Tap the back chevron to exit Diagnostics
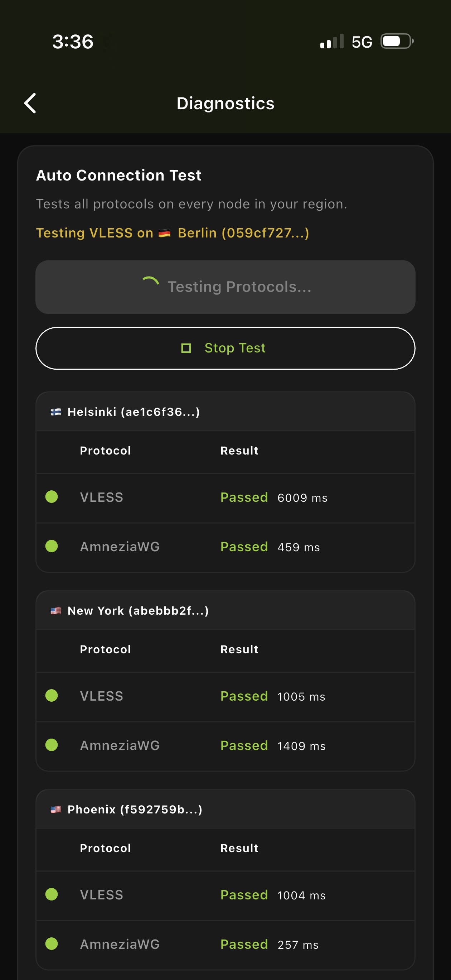Image resolution: width=451 pixels, height=980 pixels. pos(30,103)
